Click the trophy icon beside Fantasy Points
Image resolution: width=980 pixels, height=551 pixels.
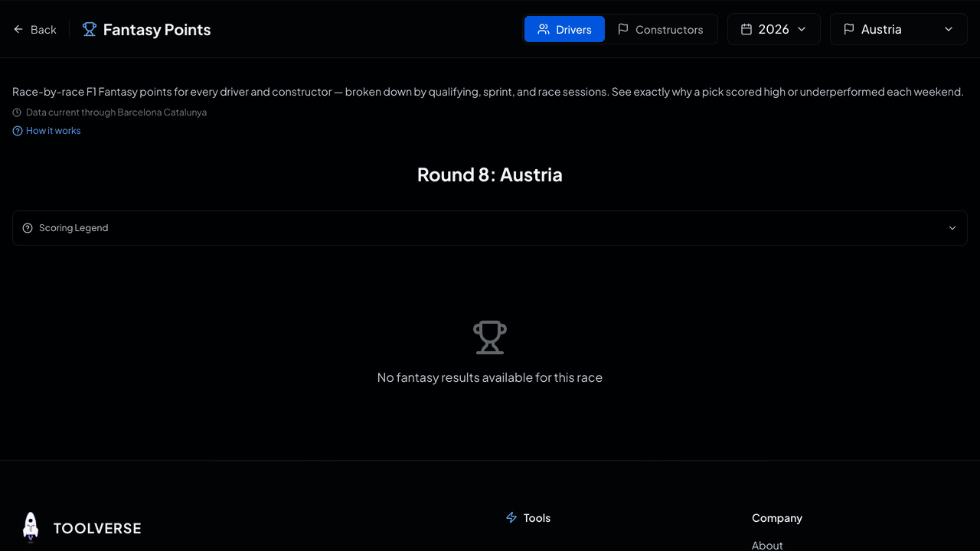(x=90, y=29)
